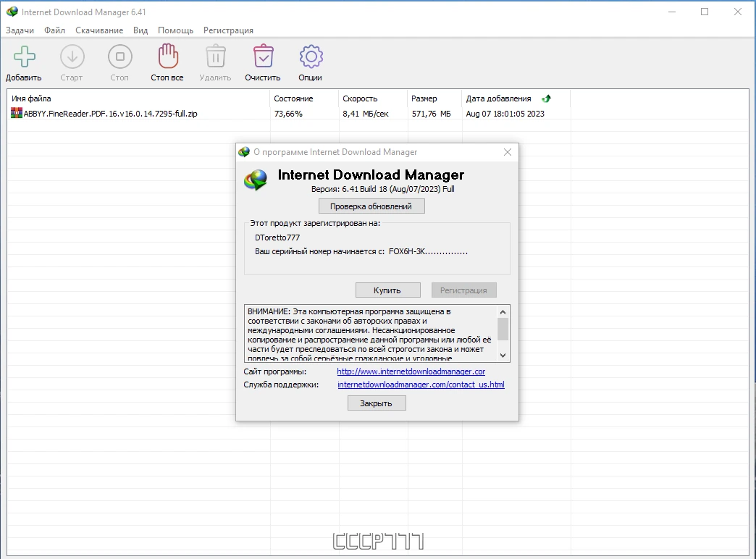
Task: Open the Вид menu
Action: pos(140,30)
